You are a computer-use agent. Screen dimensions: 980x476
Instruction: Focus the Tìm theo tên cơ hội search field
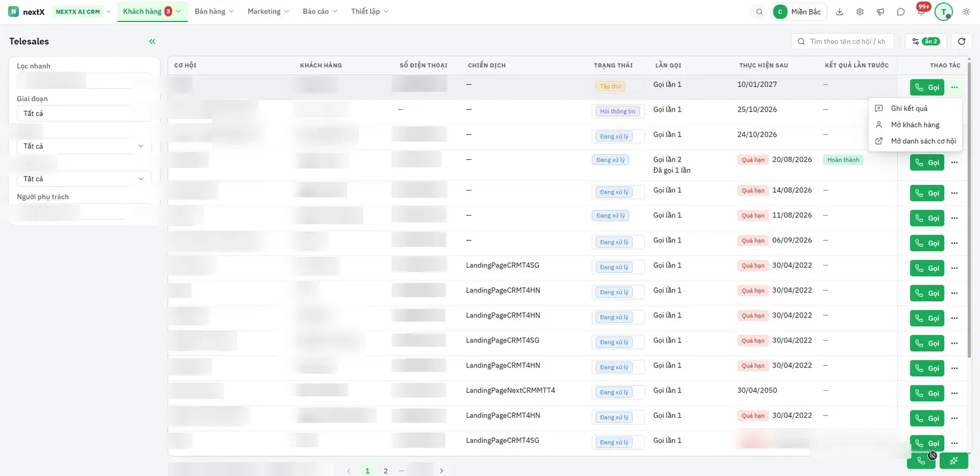(x=842, y=41)
